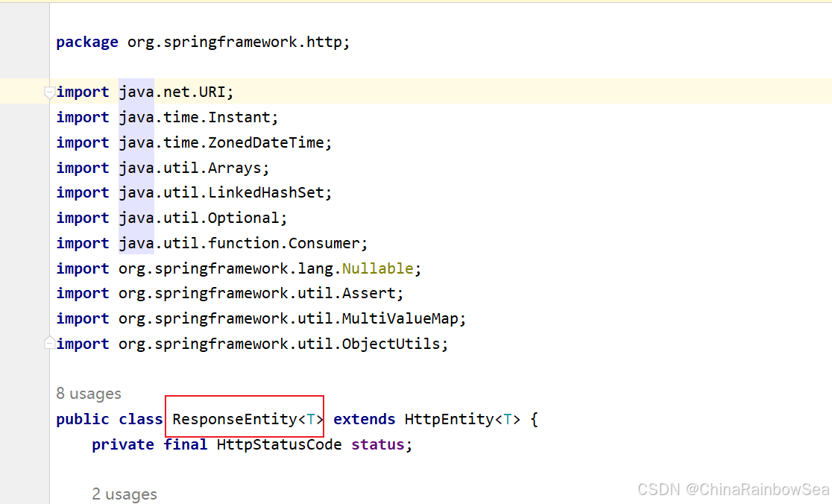The width and height of the screenshot is (832, 504).
Task: Click Instant in java.time import
Action: point(243,117)
